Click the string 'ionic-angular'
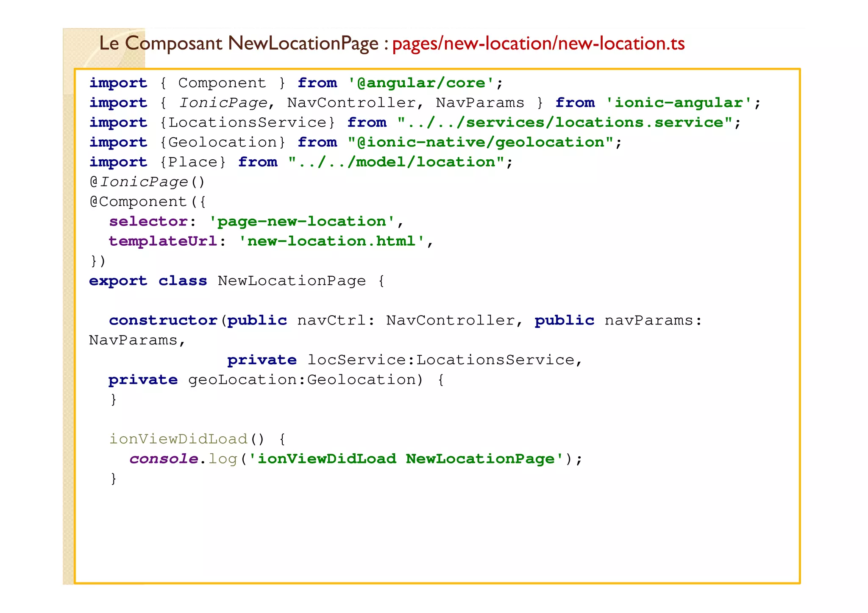 pos(679,103)
